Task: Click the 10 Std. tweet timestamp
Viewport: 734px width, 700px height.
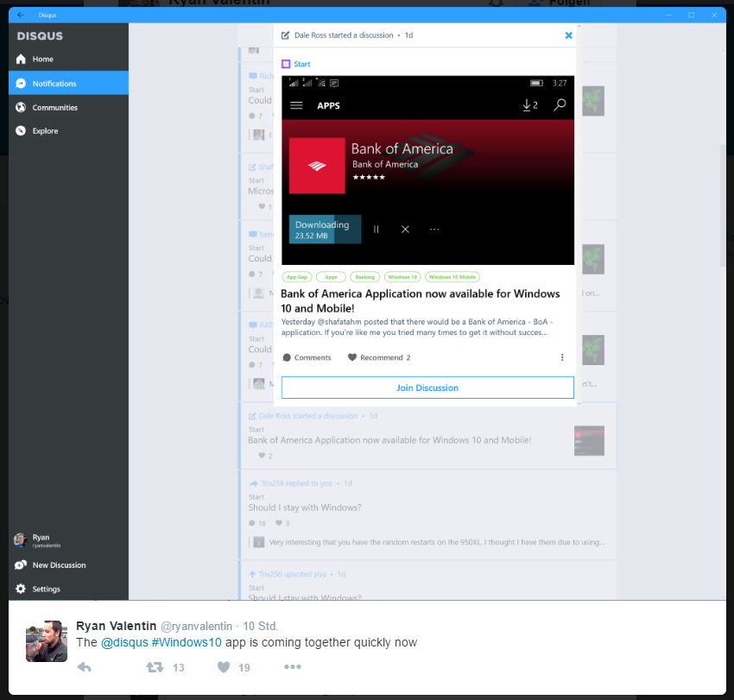Action: point(260,626)
